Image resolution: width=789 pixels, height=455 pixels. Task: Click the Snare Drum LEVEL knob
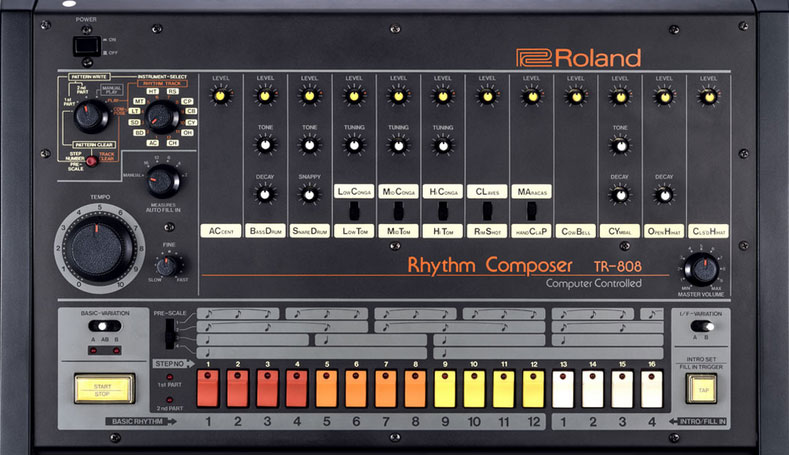tap(309, 95)
